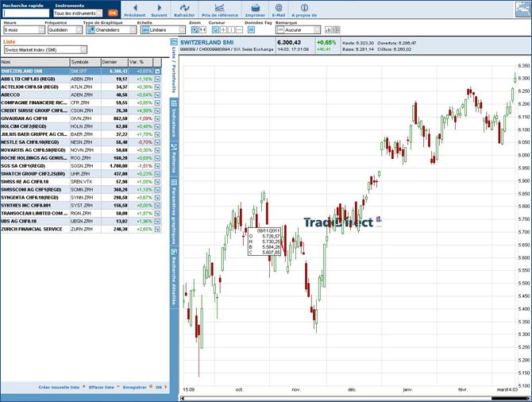Switch to Liste / Portefeuille side tab
This screenshot has width=532, height=402.
click(x=174, y=67)
